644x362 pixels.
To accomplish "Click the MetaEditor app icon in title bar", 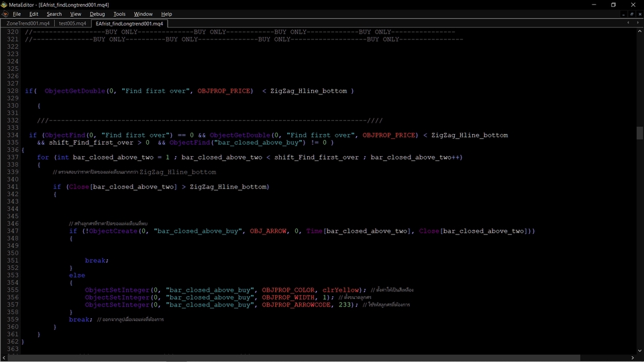I will tap(5, 5).
